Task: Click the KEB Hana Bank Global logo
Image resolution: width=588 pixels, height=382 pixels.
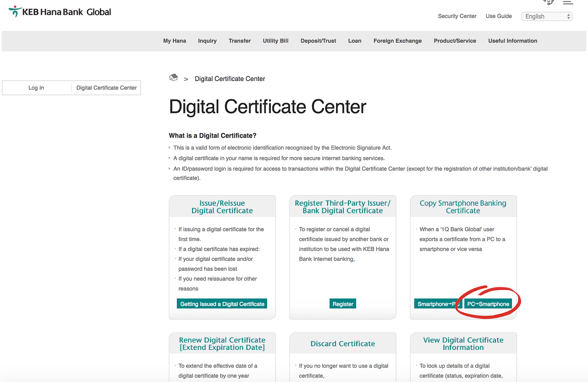Action: [60, 12]
